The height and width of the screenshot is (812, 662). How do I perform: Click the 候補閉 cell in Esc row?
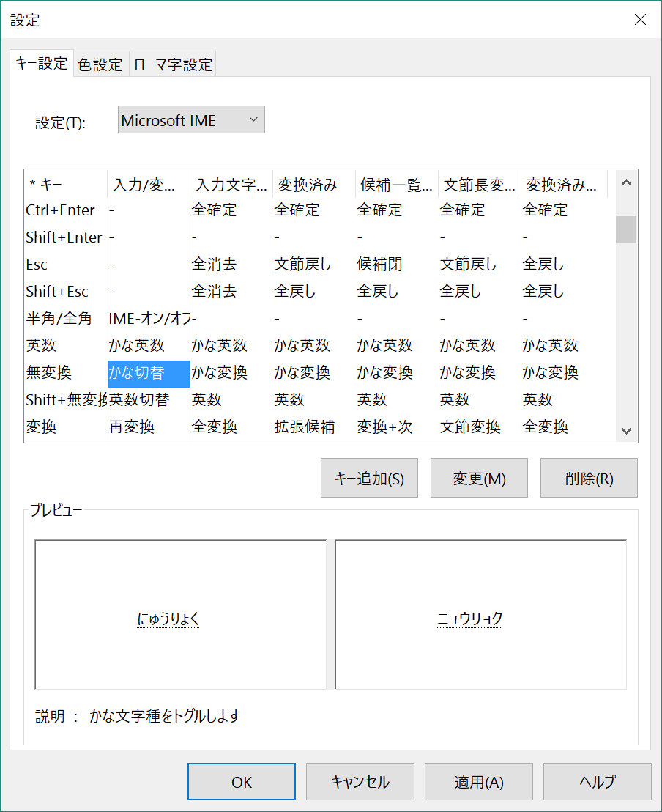[379, 265]
